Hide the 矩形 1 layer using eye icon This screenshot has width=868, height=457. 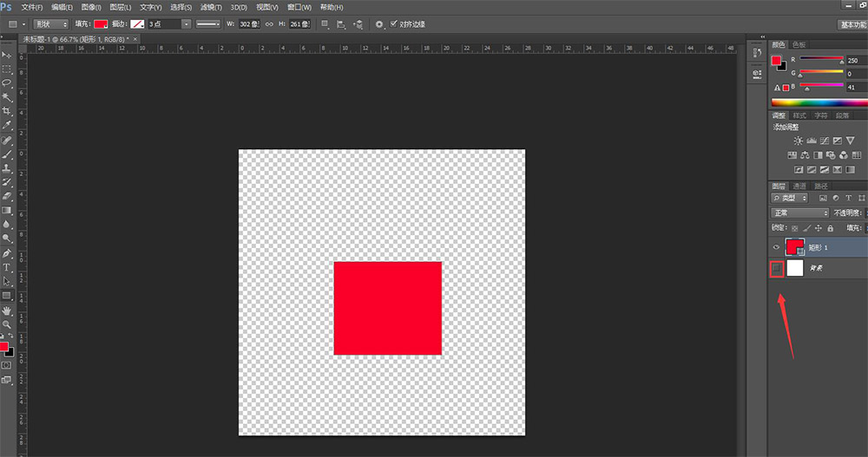click(777, 247)
